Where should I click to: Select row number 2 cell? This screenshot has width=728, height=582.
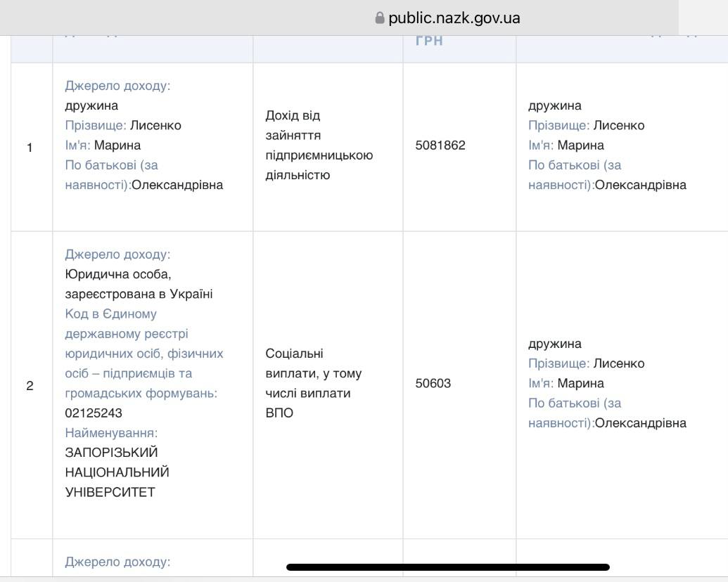coord(30,386)
